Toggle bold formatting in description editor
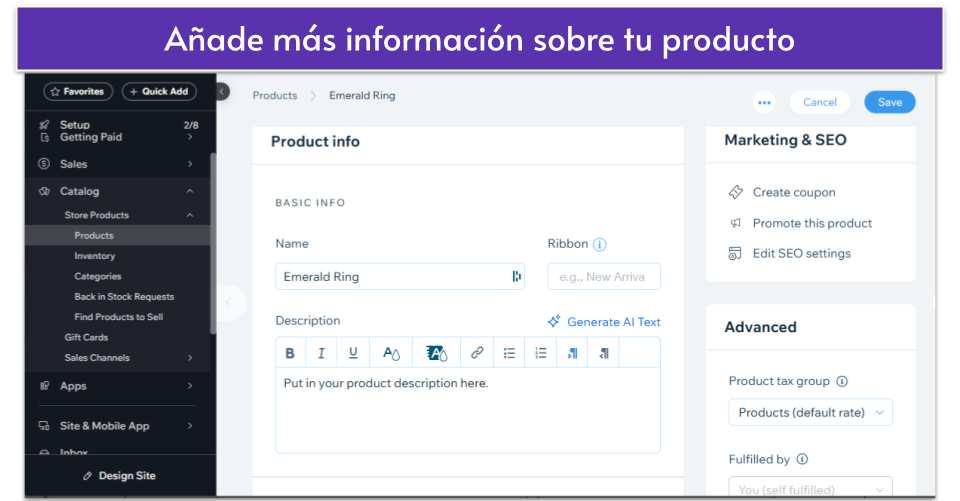 tap(290, 353)
